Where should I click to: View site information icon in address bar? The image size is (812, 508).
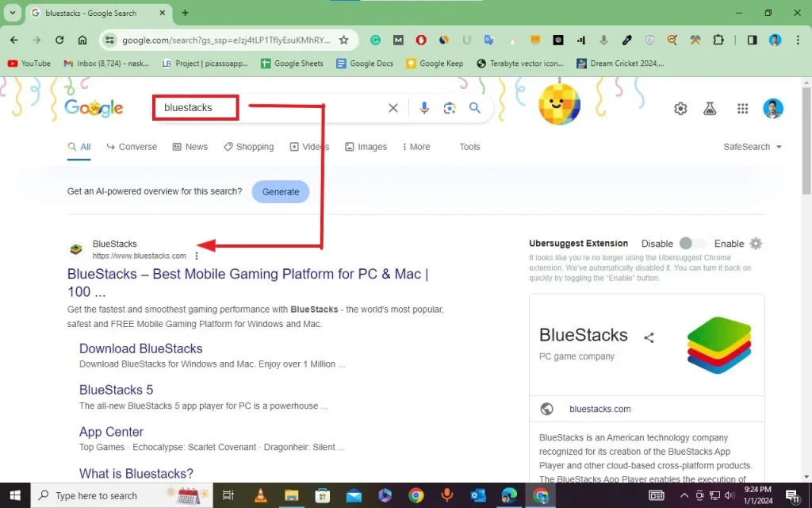[x=109, y=40]
